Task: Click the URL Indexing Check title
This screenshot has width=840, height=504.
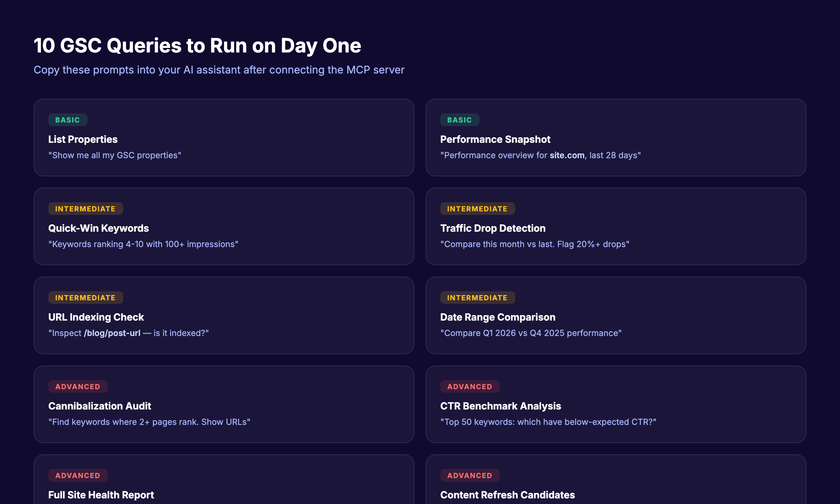Action: point(96,317)
